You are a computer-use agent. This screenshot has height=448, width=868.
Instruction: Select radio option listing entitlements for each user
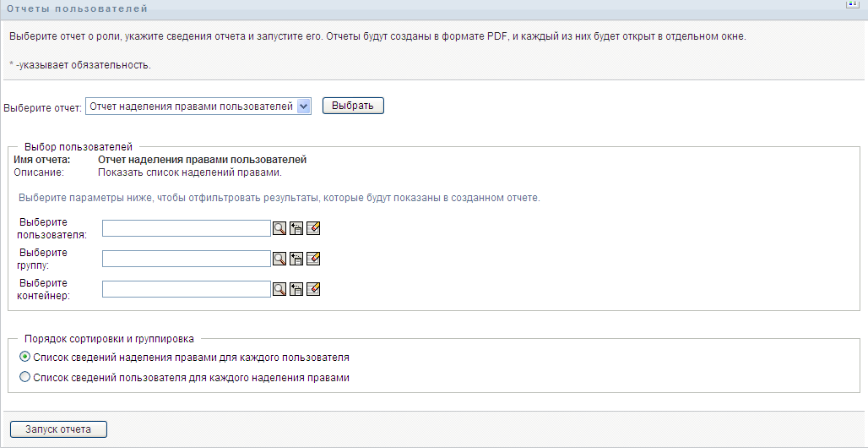click(24, 357)
